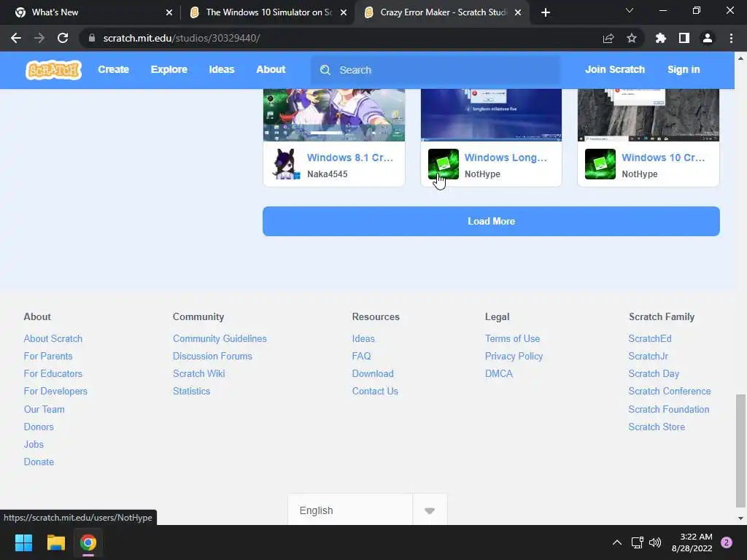
Task: Open the Create menu item
Action: click(113, 69)
